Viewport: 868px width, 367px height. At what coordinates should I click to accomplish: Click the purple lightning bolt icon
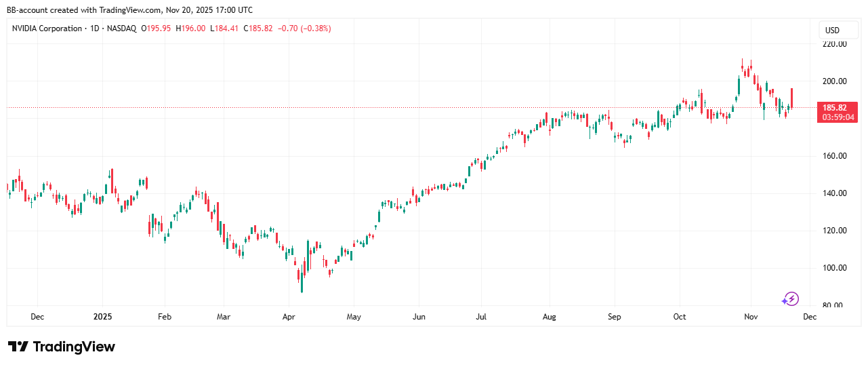click(x=790, y=298)
